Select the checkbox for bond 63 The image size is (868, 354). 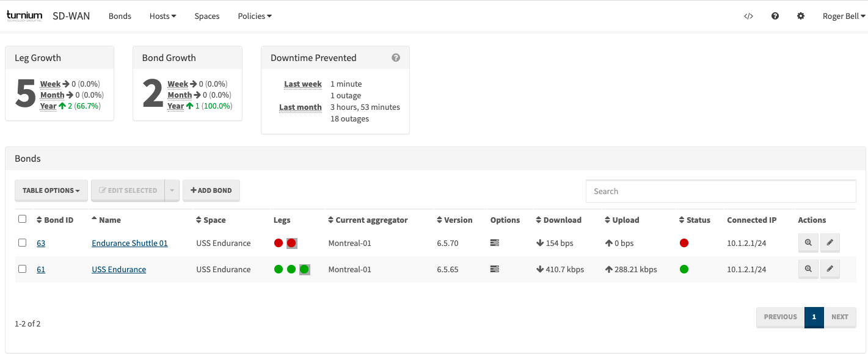click(23, 243)
